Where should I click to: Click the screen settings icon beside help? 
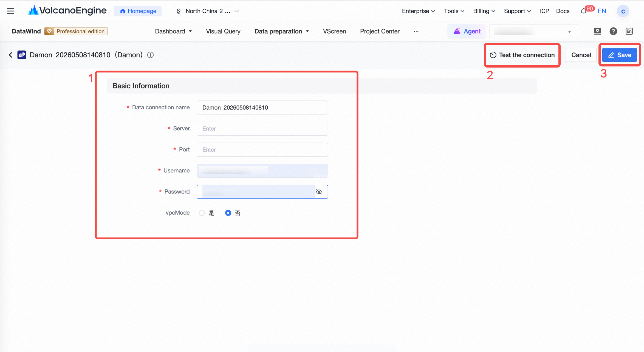point(597,31)
